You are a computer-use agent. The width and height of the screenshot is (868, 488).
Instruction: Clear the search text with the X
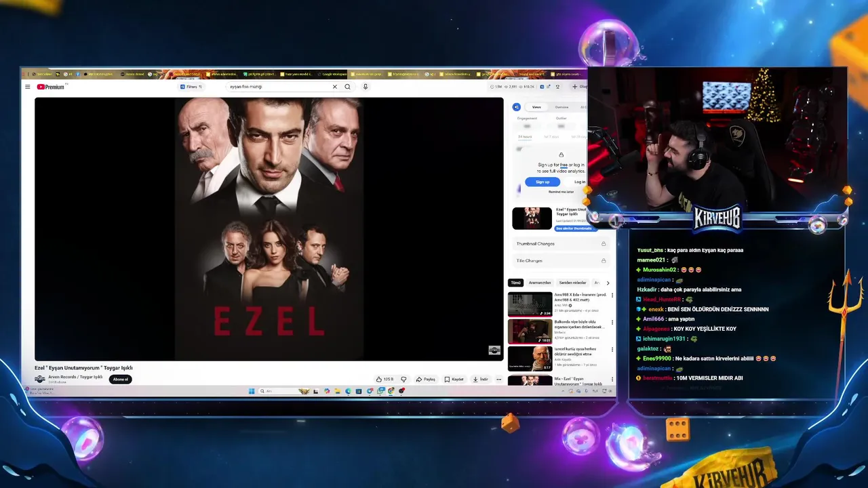(334, 87)
